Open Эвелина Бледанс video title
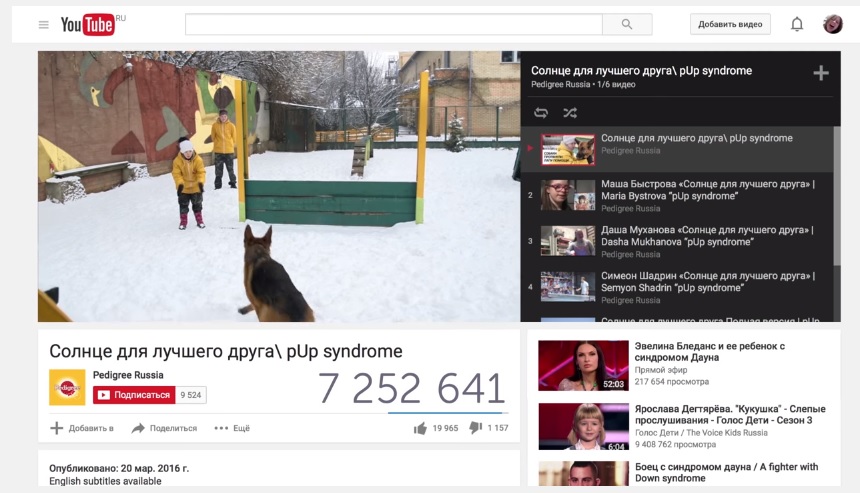The height and width of the screenshot is (493, 860). 710,352
